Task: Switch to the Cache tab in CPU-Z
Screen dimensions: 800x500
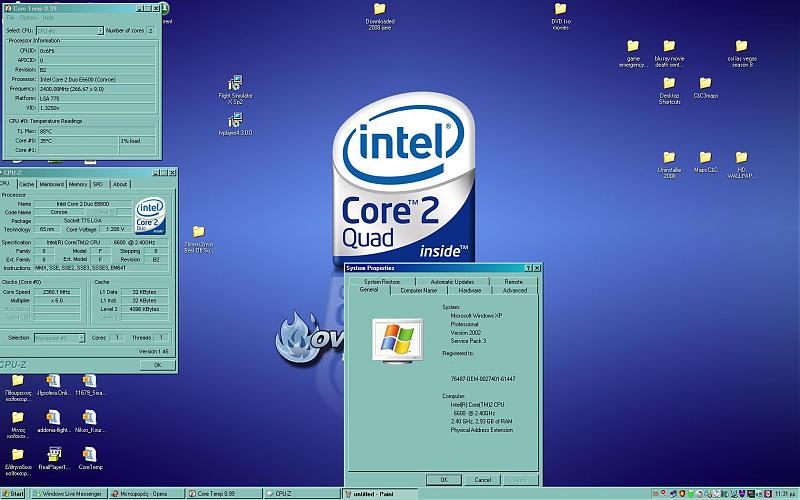Action: pyautogui.click(x=27, y=184)
